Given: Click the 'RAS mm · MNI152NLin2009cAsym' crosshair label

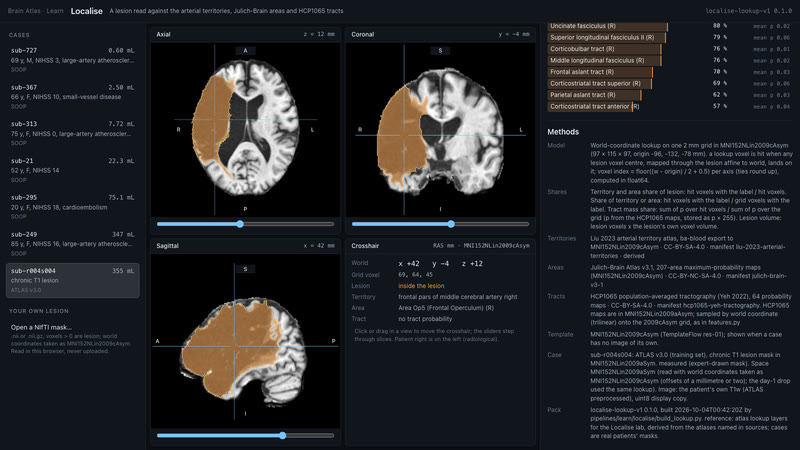Looking at the screenshot, I should [481, 245].
